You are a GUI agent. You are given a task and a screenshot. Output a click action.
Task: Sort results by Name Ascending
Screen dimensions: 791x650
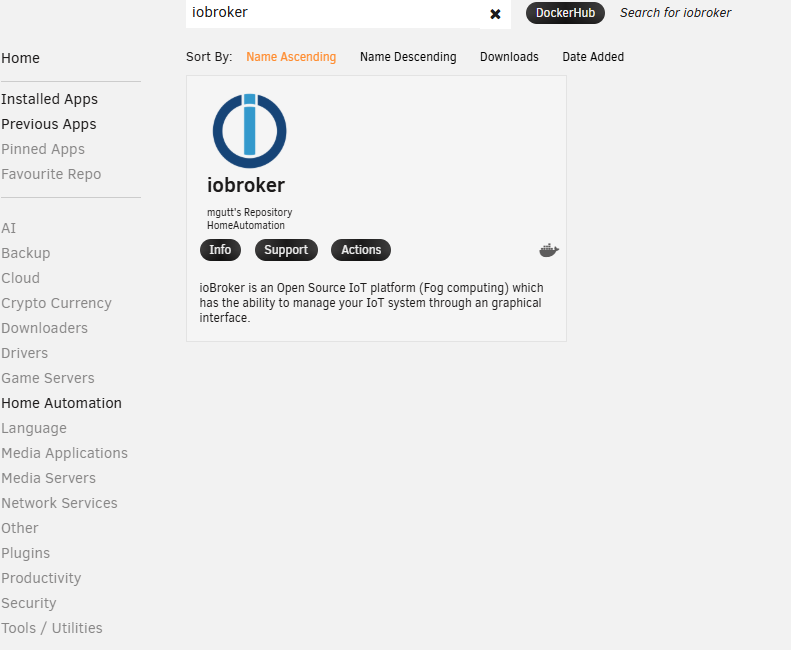point(291,57)
